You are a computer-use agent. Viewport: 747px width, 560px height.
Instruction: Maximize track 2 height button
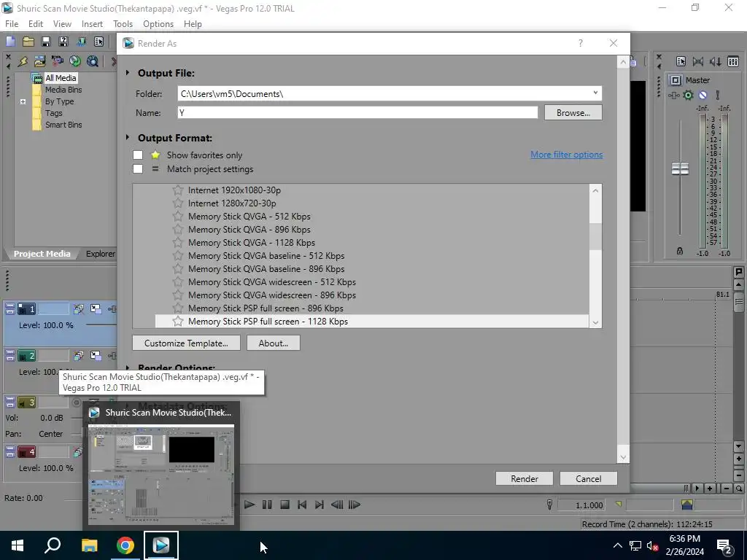10,358
